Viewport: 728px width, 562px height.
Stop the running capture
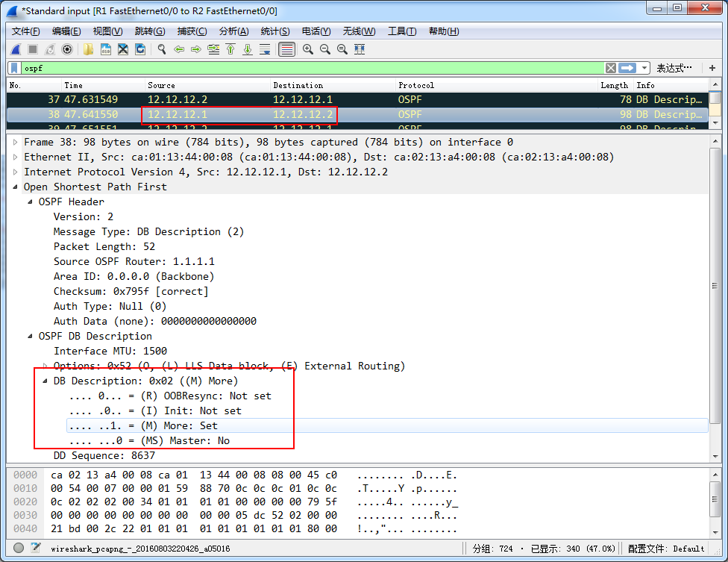(x=33, y=49)
